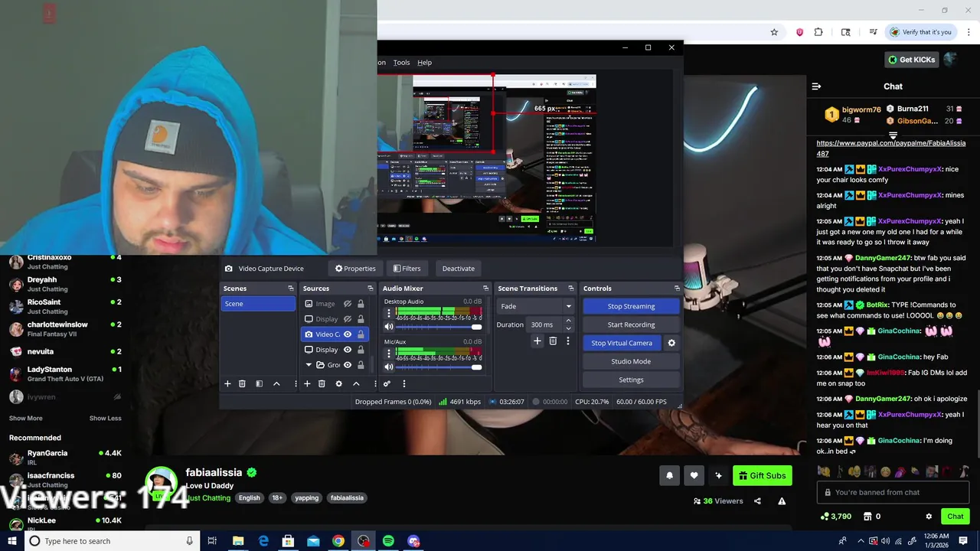Screen dimensions: 980x551
Task: Report stream with warning triangle icon
Action: [782, 501]
